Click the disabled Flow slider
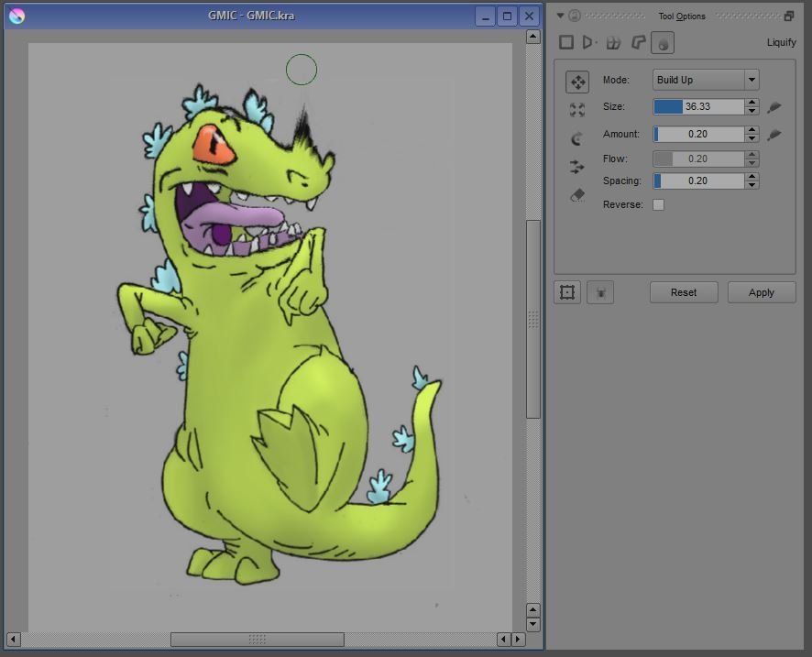This screenshot has width=812, height=657. click(698, 159)
